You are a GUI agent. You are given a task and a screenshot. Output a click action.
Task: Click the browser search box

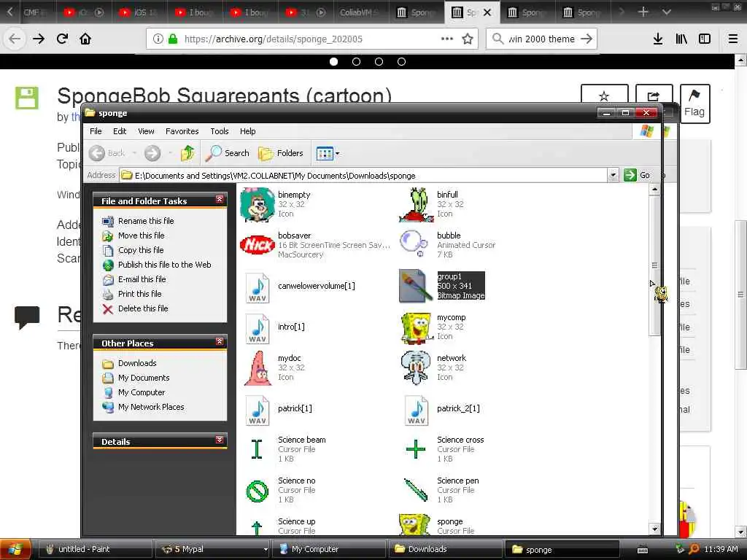point(541,39)
